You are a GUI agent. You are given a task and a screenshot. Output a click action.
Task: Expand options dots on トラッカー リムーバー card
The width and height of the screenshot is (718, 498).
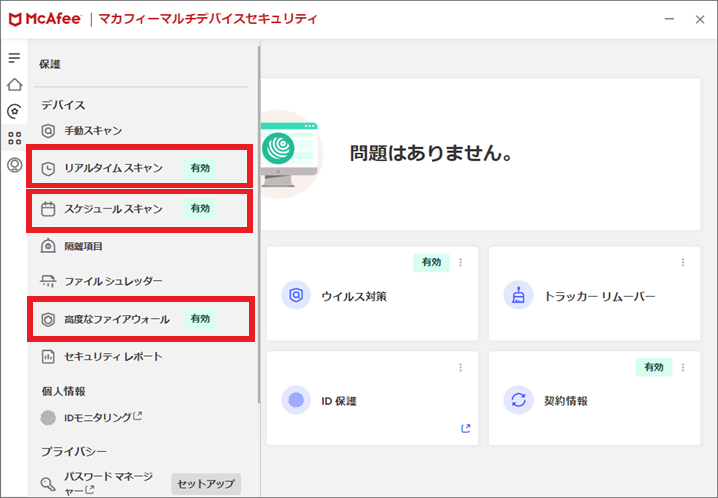coord(683,262)
